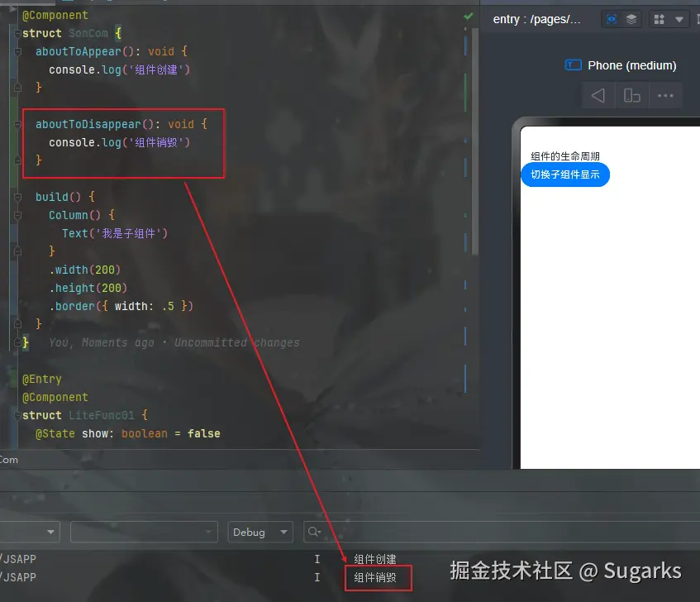Viewport: 700px width, 602px height.
Task: Click the layers icon in previewer toolbar
Action: (631, 19)
